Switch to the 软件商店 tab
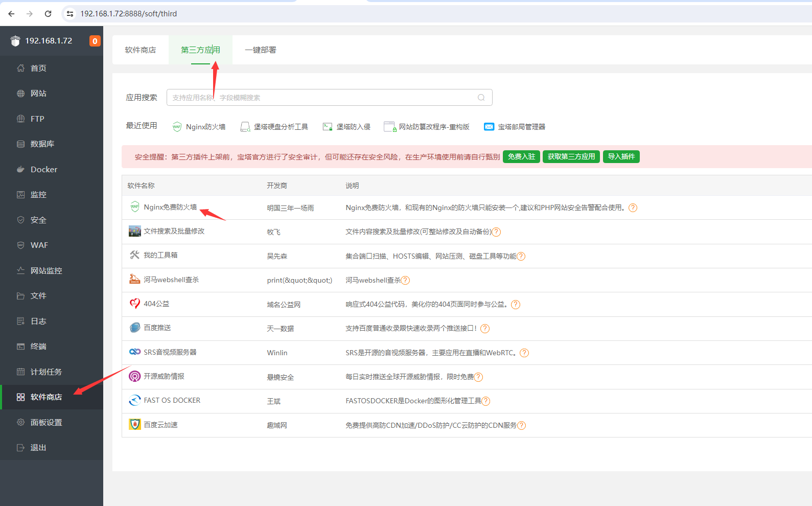 coord(141,50)
